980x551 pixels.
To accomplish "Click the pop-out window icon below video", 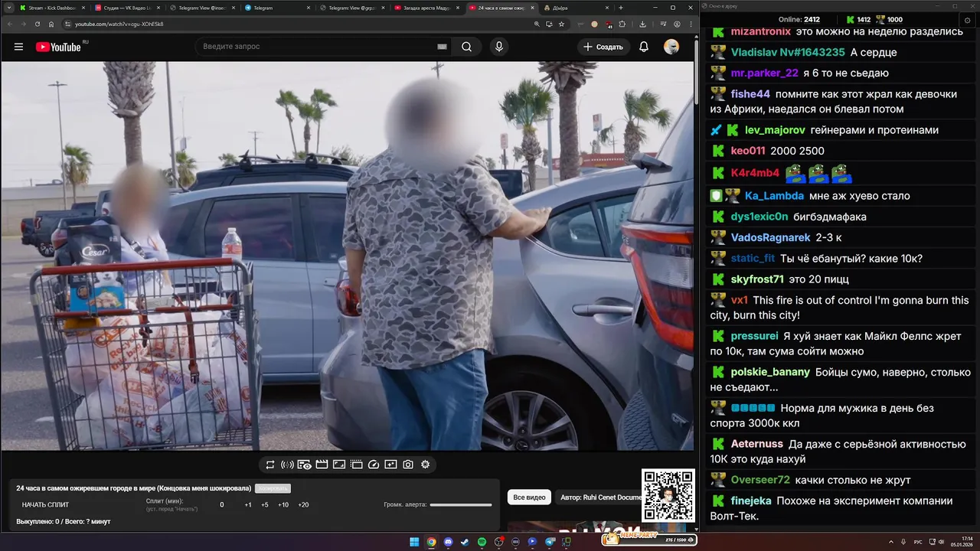I will click(356, 465).
